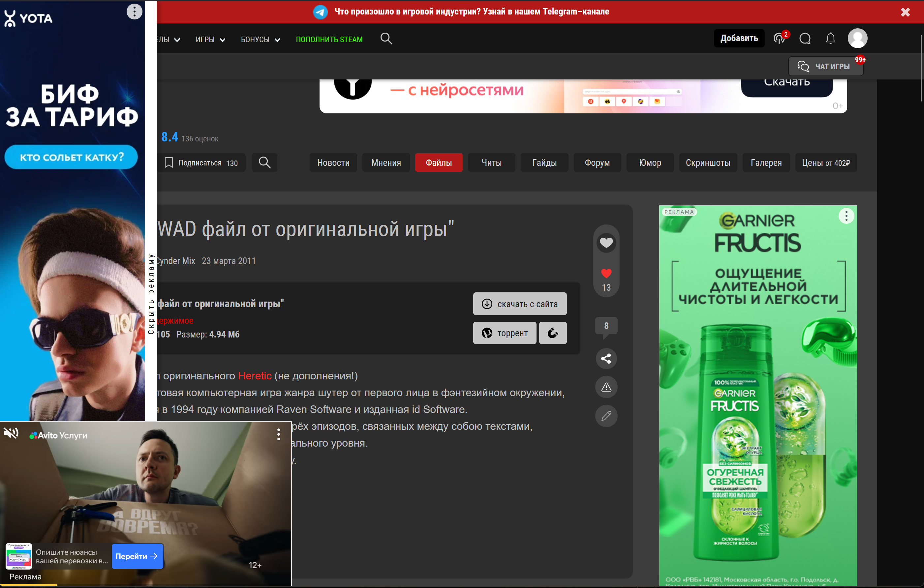Image resolution: width=924 pixels, height=588 pixels.
Task: Click the search magnifier in top navigation
Action: pos(386,39)
